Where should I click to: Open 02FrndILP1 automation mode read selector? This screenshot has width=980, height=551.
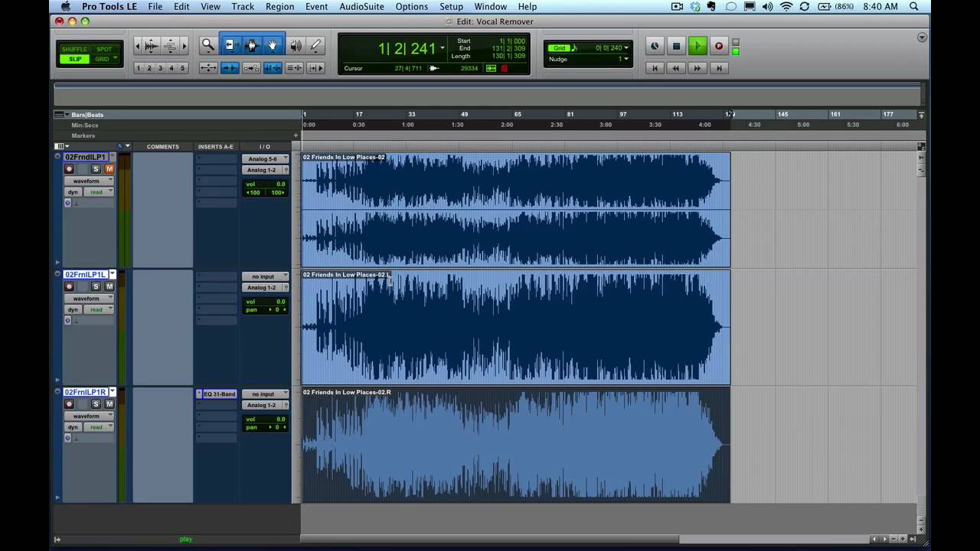98,192
